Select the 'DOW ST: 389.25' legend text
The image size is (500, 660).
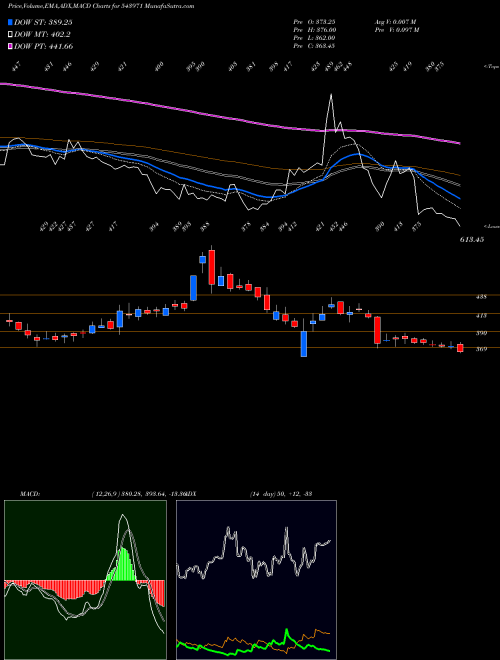click(43, 23)
